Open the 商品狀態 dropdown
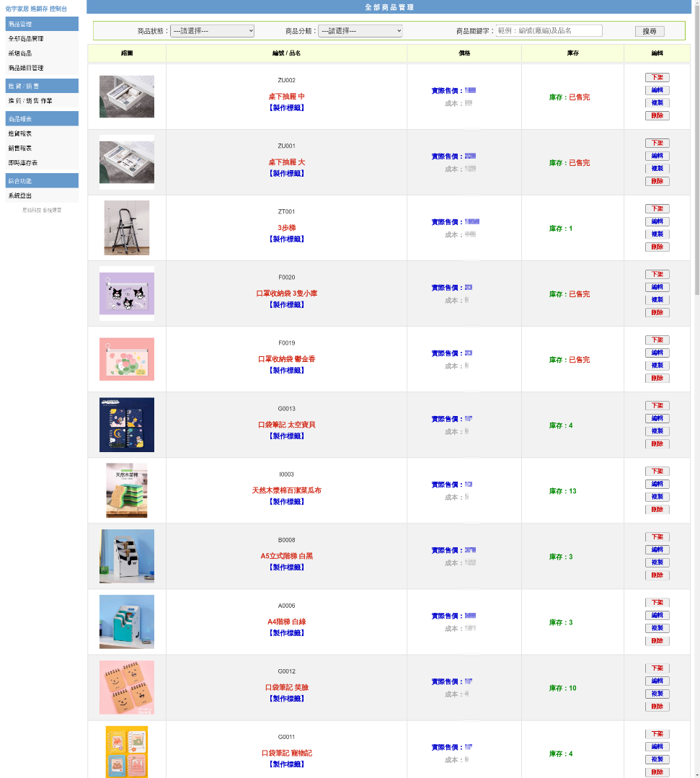 (213, 31)
